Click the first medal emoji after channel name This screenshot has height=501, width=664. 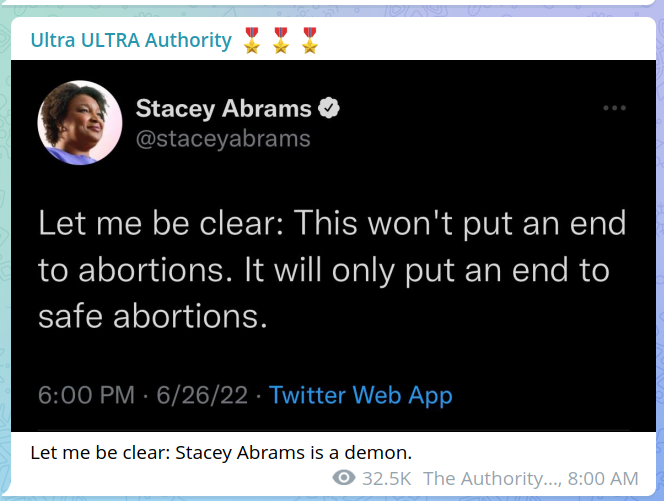(x=250, y=42)
